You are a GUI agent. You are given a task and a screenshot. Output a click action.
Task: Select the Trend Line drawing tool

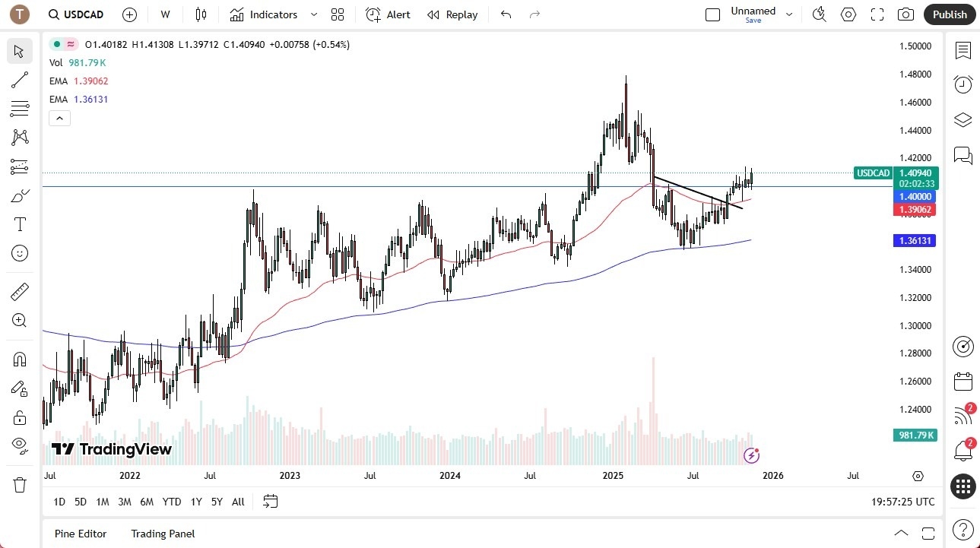click(20, 80)
